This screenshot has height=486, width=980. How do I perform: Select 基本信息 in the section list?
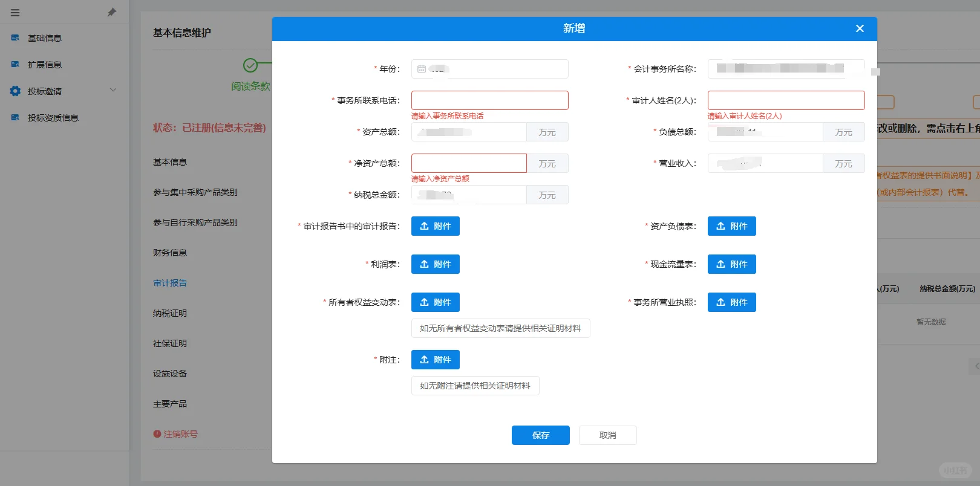tap(170, 162)
